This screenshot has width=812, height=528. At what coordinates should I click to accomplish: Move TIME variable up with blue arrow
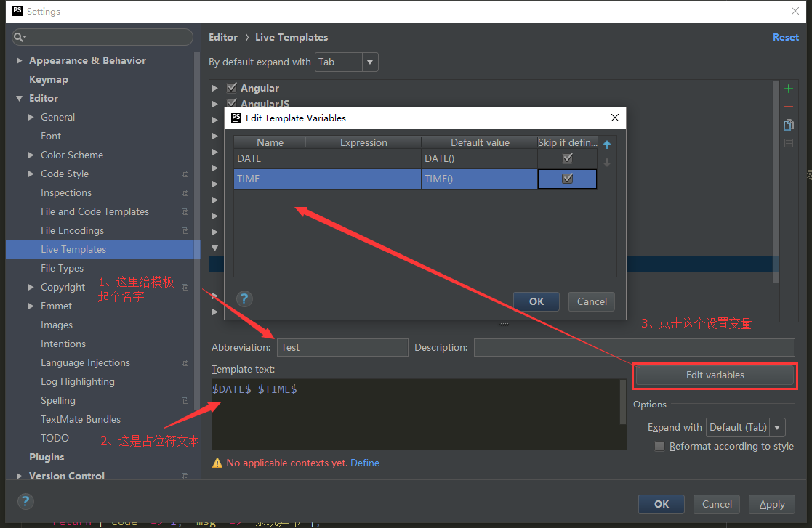pyautogui.click(x=607, y=145)
